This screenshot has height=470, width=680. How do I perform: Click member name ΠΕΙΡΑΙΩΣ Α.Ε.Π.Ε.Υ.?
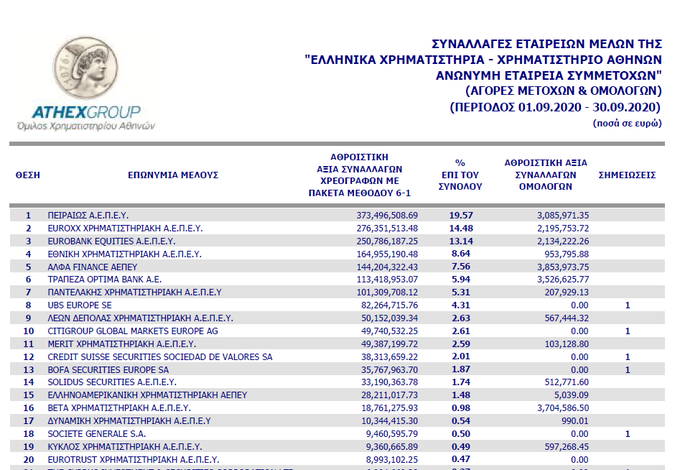pyautogui.click(x=88, y=215)
